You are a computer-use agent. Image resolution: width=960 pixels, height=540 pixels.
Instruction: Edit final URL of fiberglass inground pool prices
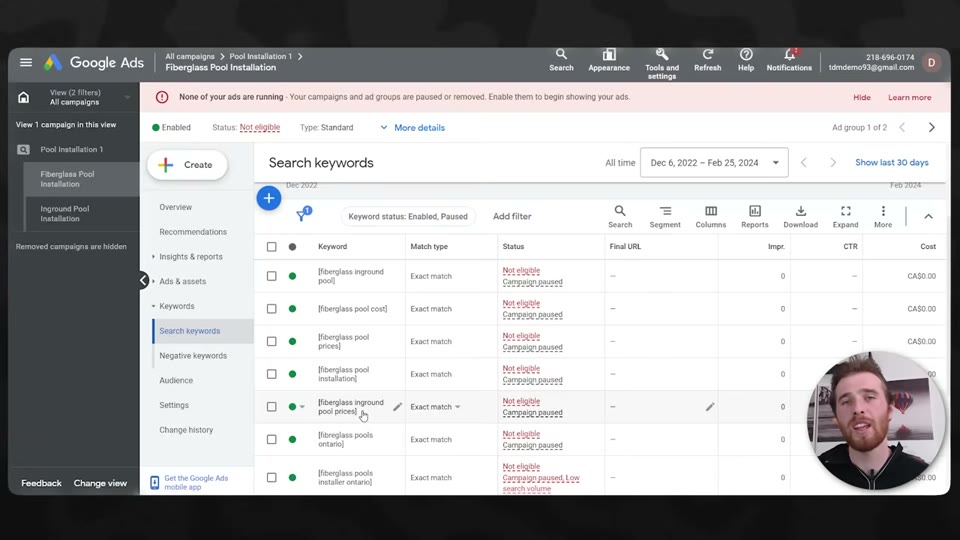pyautogui.click(x=710, y=407)
